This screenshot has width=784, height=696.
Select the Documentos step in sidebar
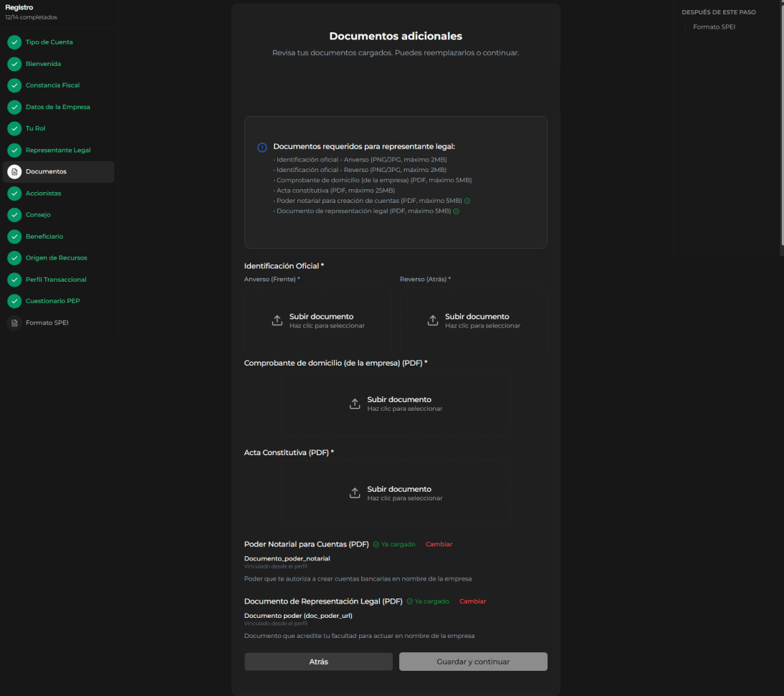59,171
